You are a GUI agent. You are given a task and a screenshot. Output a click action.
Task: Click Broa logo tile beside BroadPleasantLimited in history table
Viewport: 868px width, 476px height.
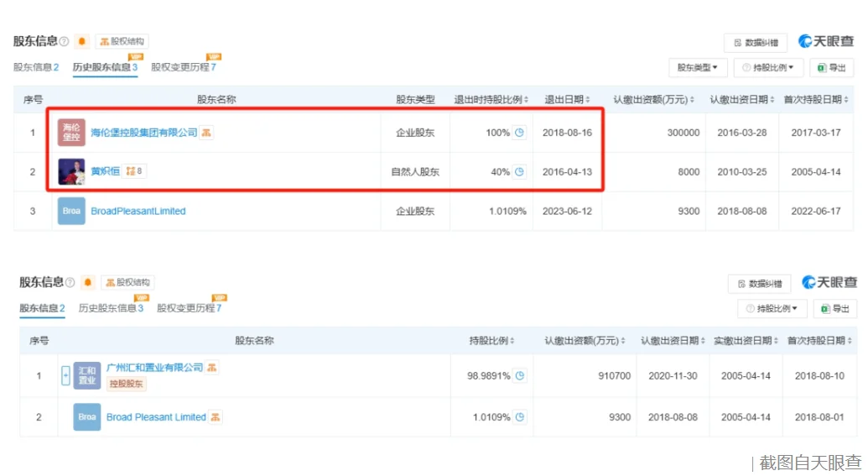[x=71, y=211]
